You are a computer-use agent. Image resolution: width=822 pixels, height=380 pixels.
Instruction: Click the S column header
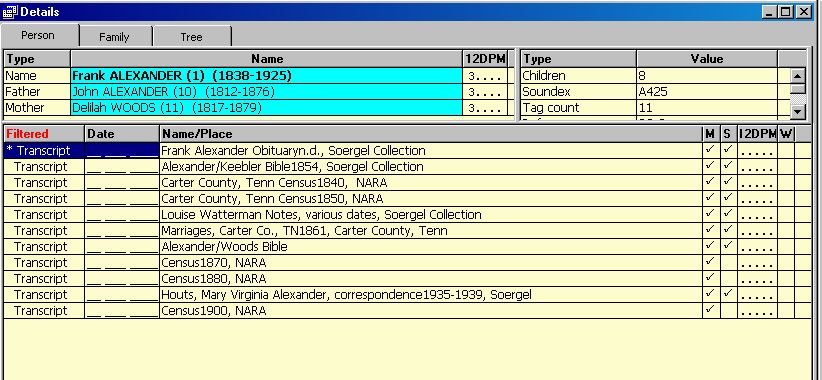click(728, 134)
